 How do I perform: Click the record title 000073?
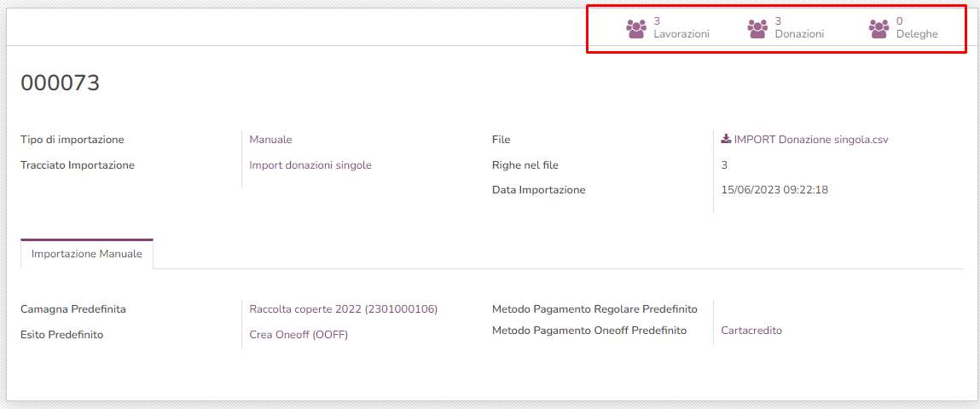(61, 83)
